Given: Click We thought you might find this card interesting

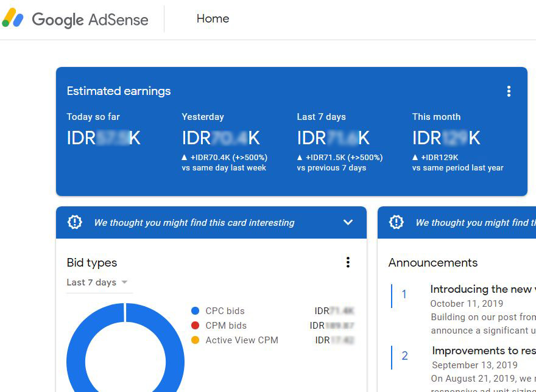Looking at the screenshot, I should tap(194, 223).
